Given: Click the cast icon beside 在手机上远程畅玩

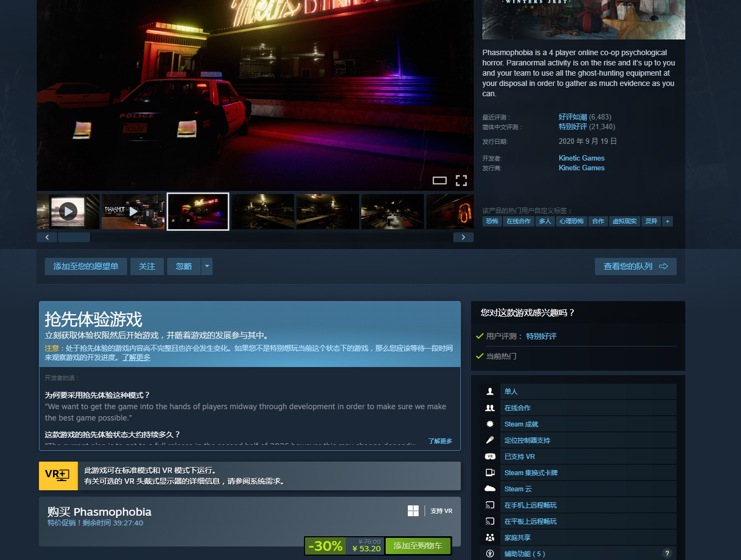Looking at the screenshot, I should pyautogui.click(x=490, y=505).
